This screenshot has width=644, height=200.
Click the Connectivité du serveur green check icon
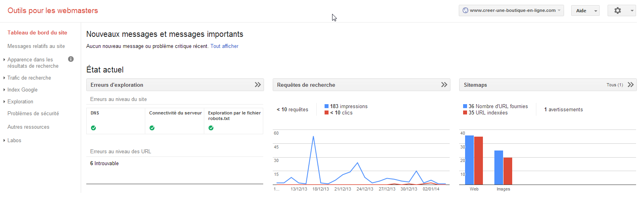(152, 128)
